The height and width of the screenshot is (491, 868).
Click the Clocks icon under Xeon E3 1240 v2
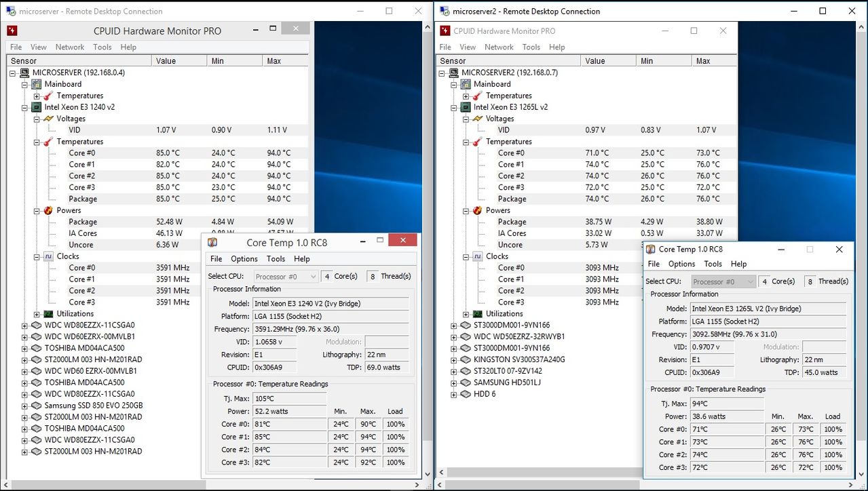coord(48,256)
